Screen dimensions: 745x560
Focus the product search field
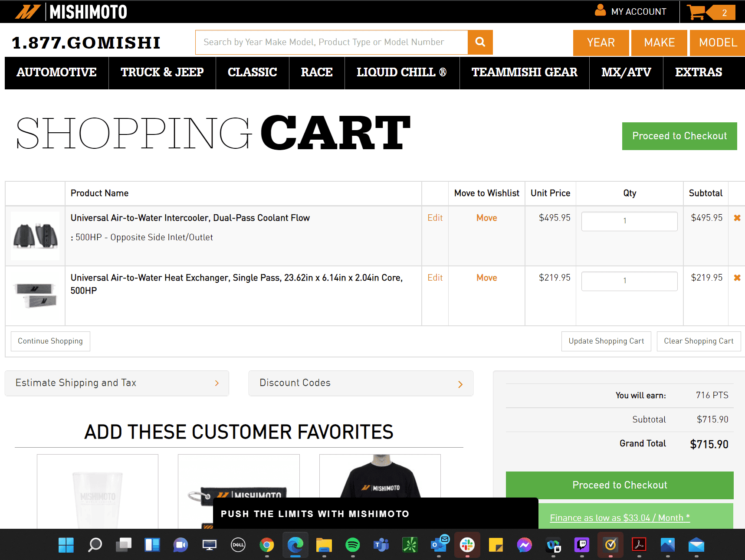[331, 42]
